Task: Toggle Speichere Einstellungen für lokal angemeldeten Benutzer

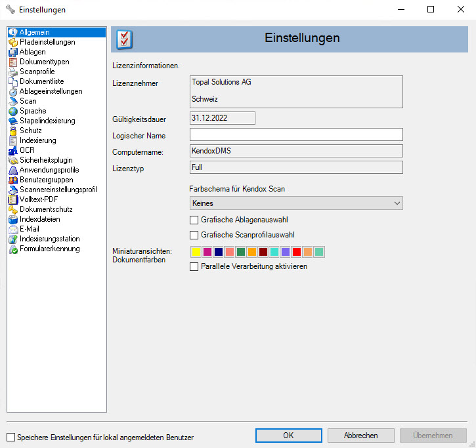Action: 11,437
